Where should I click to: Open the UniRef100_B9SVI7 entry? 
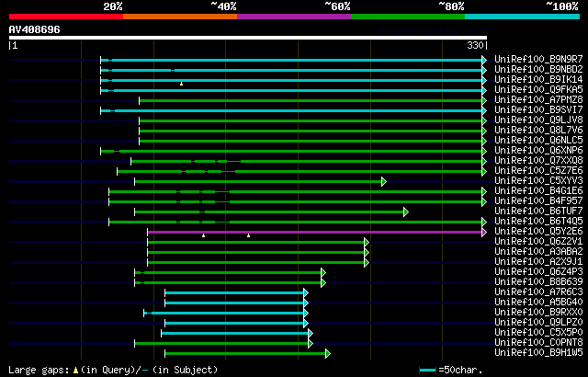tap(538, 110)
